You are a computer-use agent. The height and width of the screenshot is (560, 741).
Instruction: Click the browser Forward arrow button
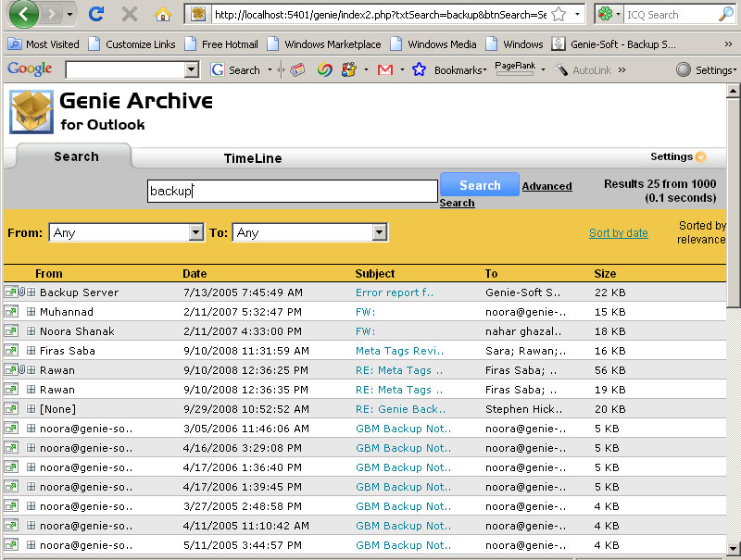51,14
